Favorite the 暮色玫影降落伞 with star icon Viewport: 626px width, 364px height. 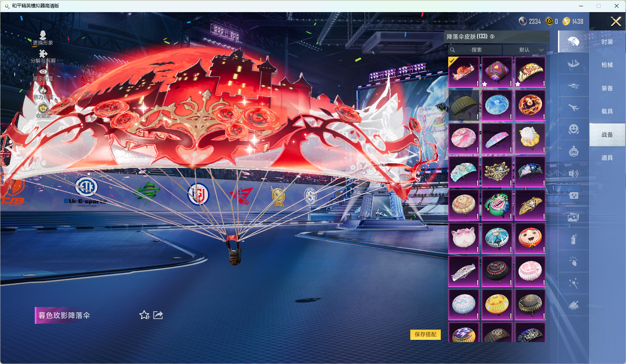144,315
